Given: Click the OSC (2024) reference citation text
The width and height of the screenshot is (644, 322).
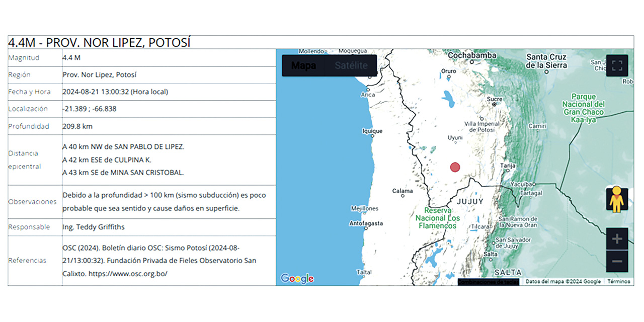Looking at the screenshot, I should click(x=159, y=261).
